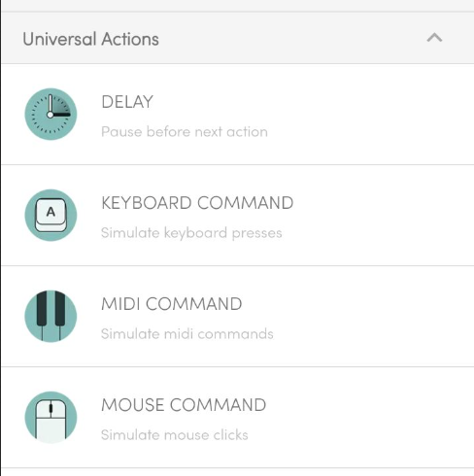Select the DELAY action title
Screen dimensions: 474x476
click(127, 102)
